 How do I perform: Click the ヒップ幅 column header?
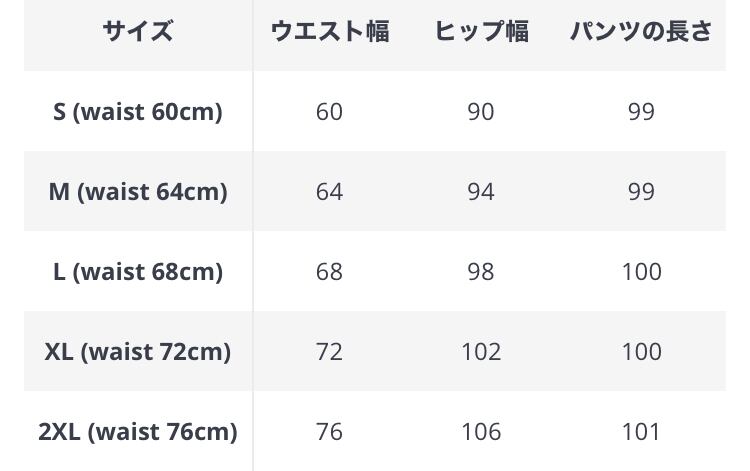click(x=481, y=32)
